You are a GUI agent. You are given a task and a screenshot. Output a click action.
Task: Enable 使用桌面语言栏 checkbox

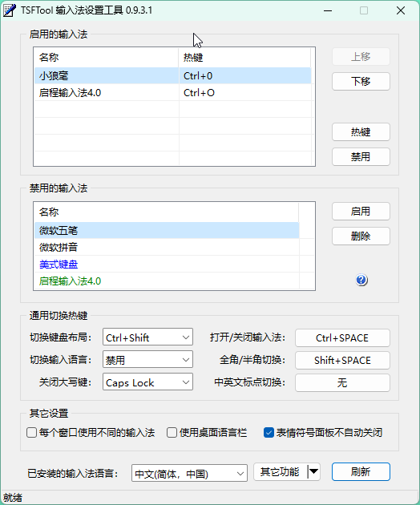(172, 432)
